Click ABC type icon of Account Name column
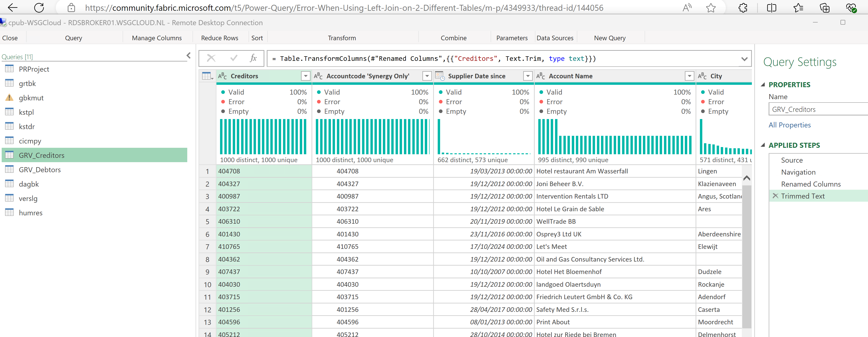The image size is (868, 337). pos(540,76)
